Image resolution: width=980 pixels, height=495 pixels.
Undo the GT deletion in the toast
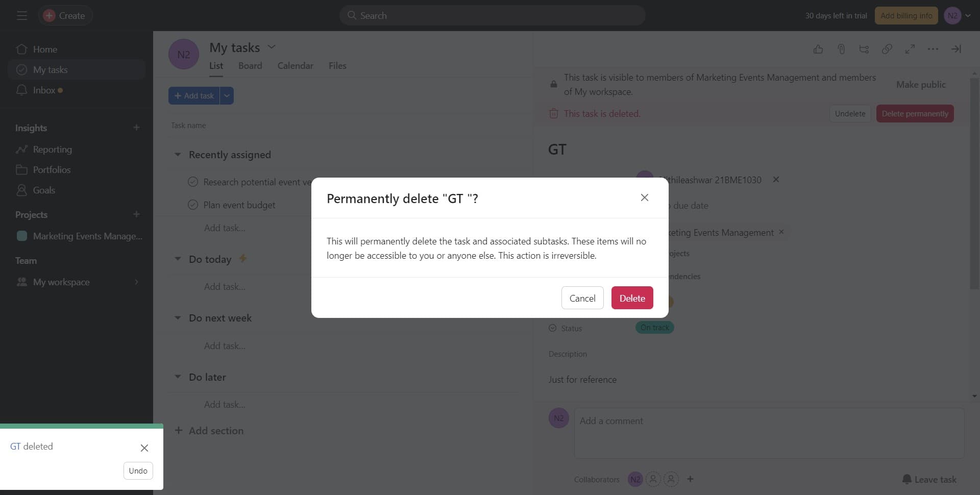[138, 471]
